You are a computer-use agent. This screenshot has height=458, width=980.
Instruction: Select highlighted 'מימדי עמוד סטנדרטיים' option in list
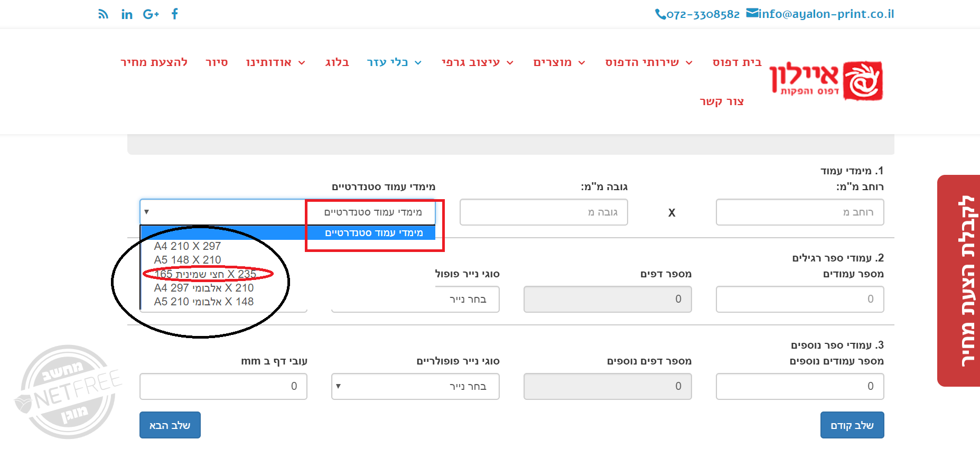(x=288, y=232)
